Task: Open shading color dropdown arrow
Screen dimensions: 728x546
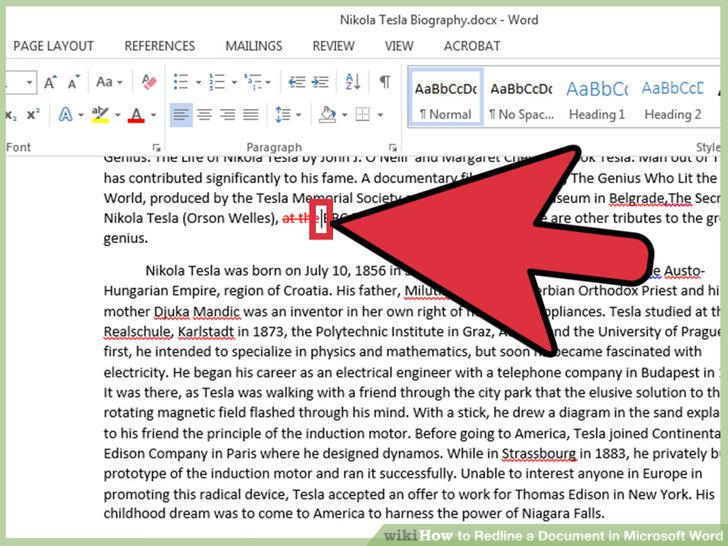Action: (x=344, y=115)
